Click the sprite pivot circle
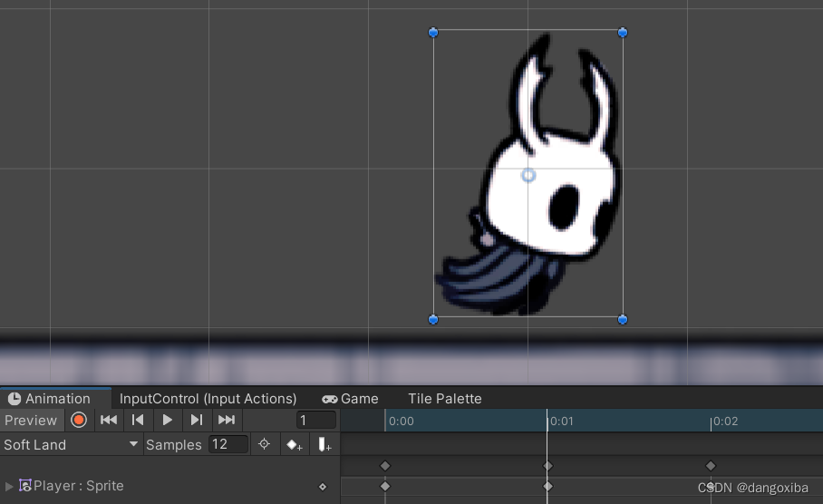Screen dimensions: 823x504 coord(528,175)
